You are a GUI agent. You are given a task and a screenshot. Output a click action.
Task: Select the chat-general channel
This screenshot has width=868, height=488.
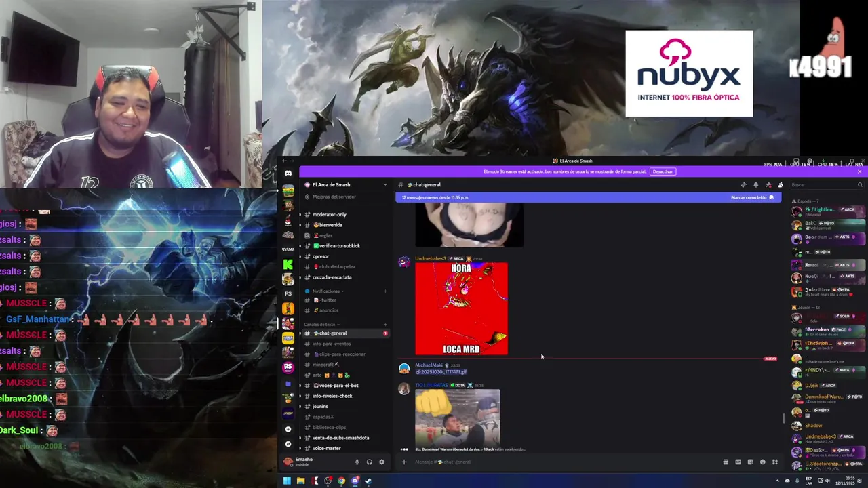(346, 333)
